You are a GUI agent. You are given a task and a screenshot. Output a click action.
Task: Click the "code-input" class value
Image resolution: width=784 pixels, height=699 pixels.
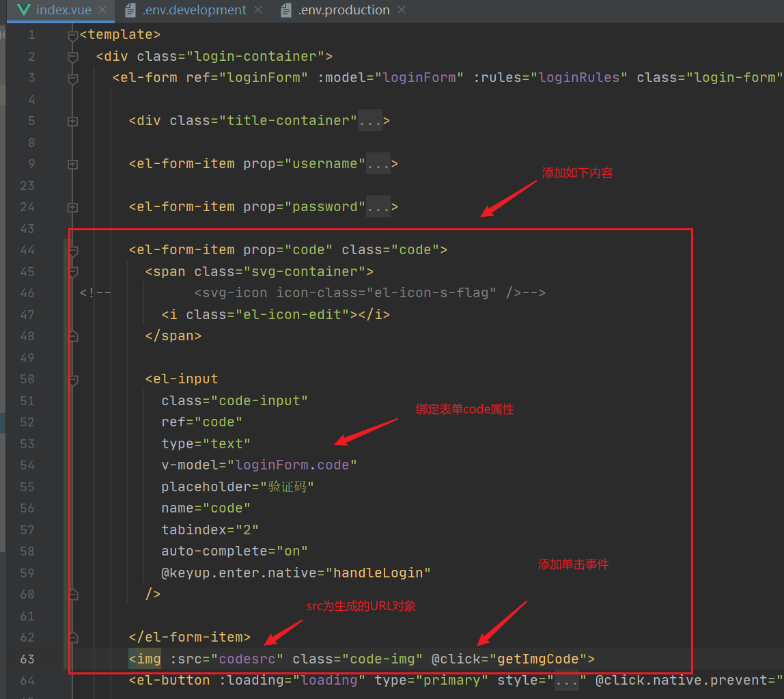[x=260, y=401]
